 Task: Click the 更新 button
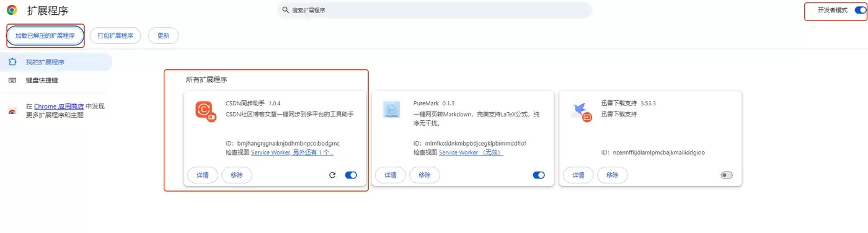pos(163,36)
